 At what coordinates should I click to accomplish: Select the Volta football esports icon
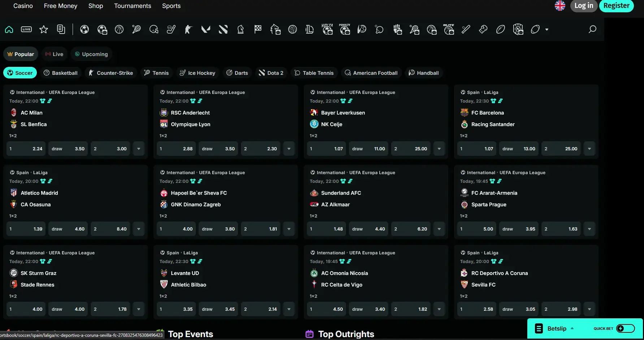pyautogui.click(x=327, y=29)
